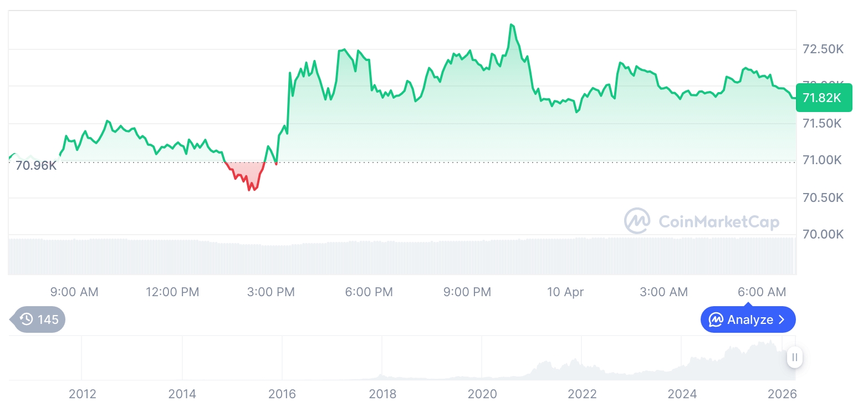The width and height of the screenshot is (868, 406).
Task: Click the range slider handle near 2026
Action: (x=795, y=357)
